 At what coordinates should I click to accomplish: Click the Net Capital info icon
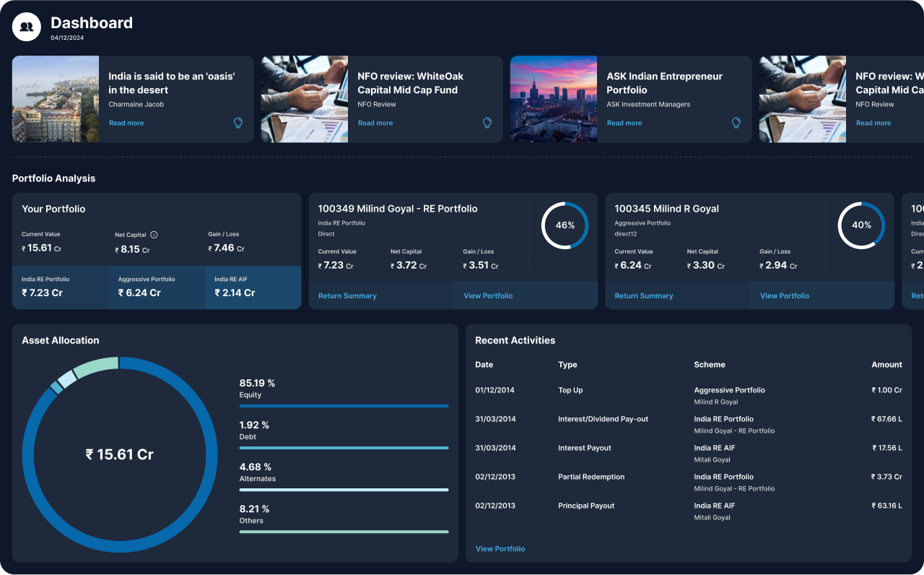point(154,235)
